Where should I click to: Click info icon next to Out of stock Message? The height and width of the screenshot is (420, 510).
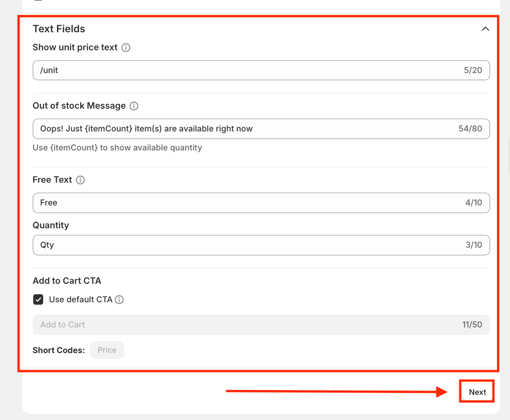(134, 106)
